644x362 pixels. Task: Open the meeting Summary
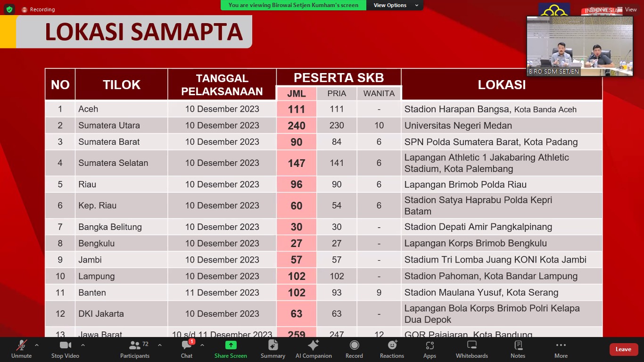(272, 349)
